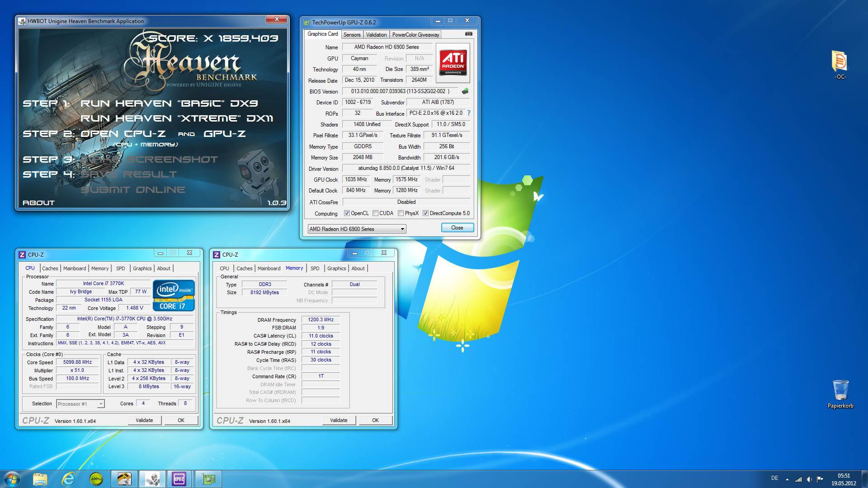The image size is (868, 488).
Task: Switch to HWBOT Heaven robot taskbar icon
Action: pos(152,479)
